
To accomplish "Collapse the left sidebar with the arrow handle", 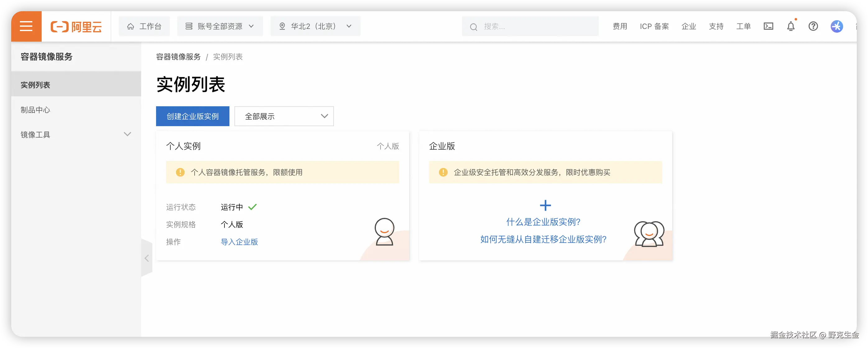I will [146, 259].
